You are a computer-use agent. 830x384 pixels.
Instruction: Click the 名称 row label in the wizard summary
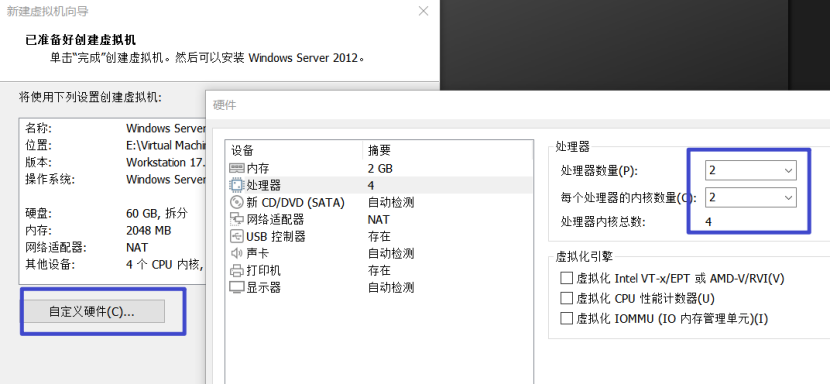coord(39,128)
